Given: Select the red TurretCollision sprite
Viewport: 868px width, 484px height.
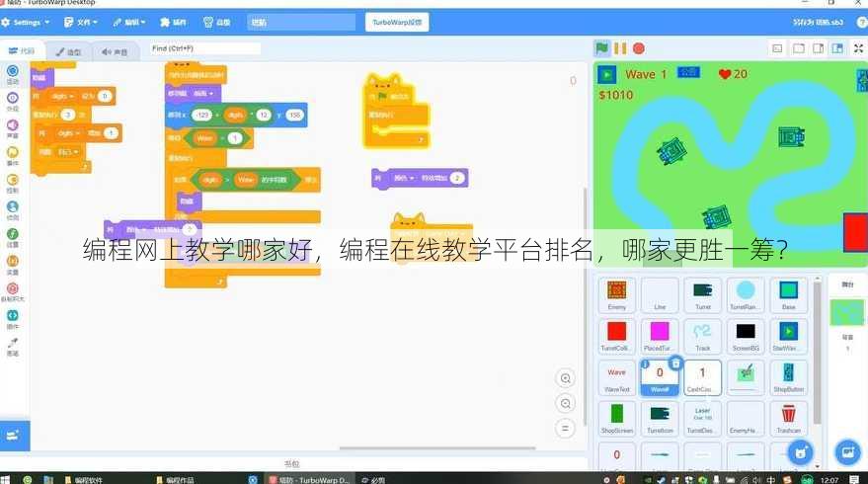Looking at the screenshot, I should 616,337.
